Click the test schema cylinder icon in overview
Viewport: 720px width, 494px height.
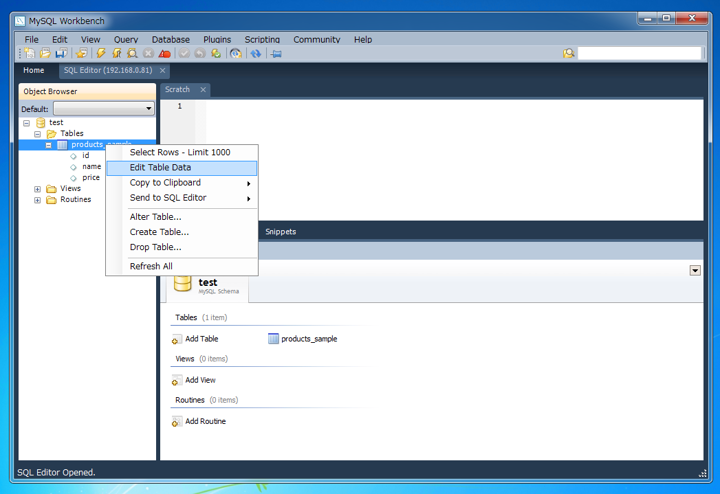(182, 283)
